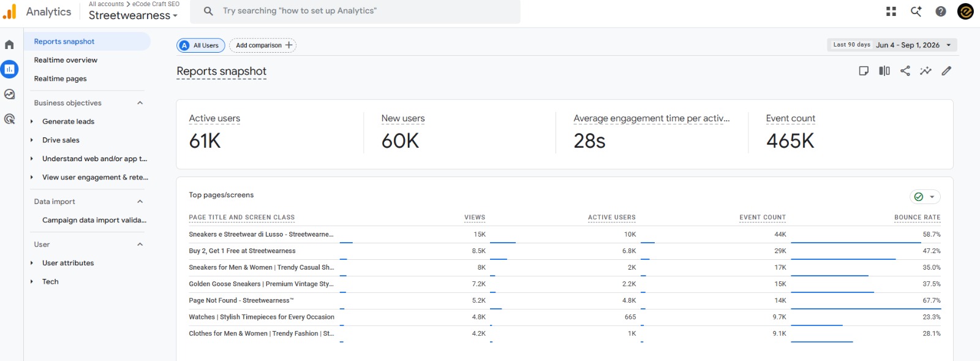The image size is (980, 361).
Task: Expand the User attributes item
Action: (32, 263)
